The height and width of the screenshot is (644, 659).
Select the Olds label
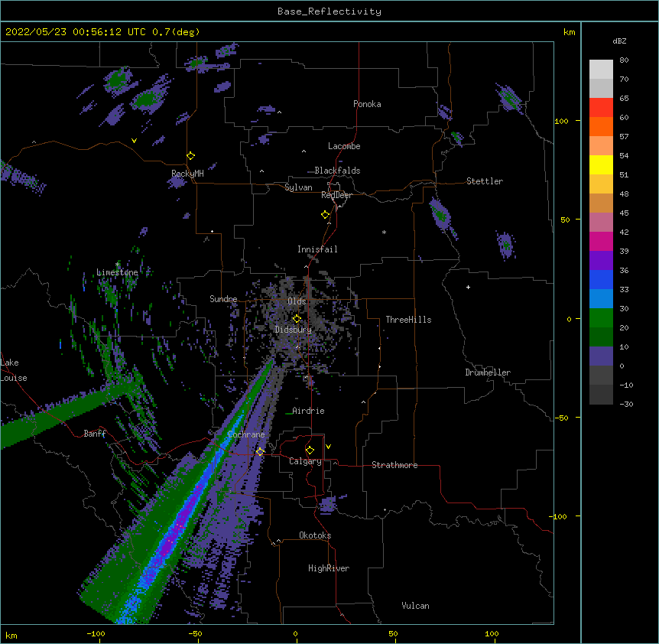click(x=297, y=301)
